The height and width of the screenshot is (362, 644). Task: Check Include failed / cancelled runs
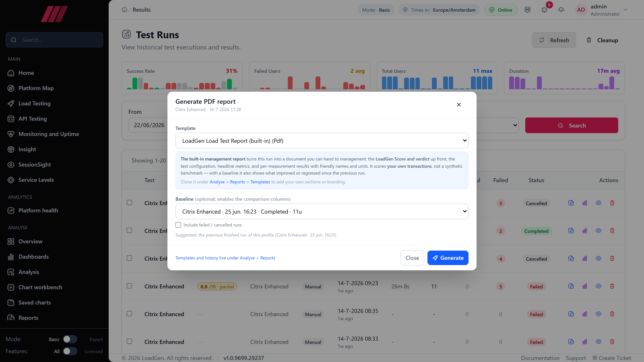[178, 225]
